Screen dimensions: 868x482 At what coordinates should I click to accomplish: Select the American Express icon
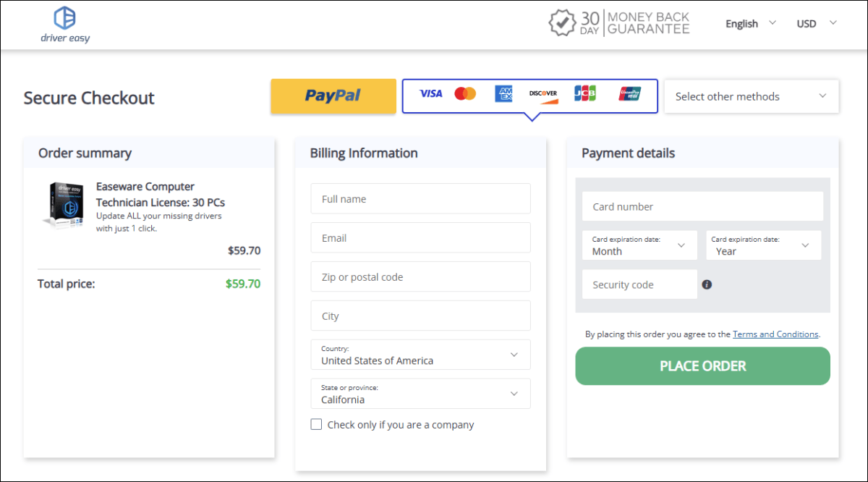pyautogui.click(x=503, y=93)
